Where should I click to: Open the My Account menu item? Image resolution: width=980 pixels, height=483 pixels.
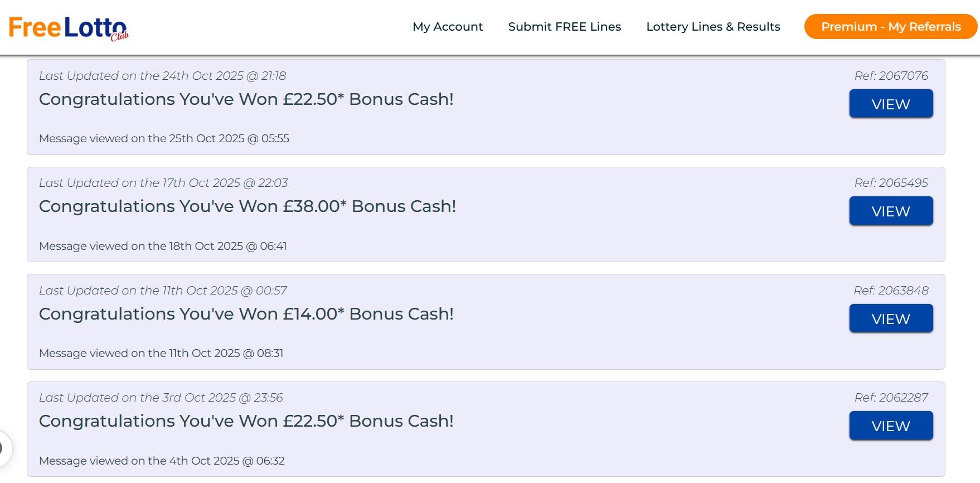click(x=448, y=27)
